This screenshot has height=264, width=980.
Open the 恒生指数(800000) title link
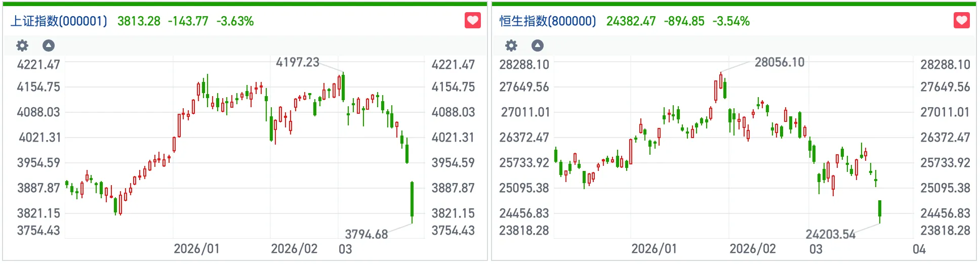coord(548,21)
